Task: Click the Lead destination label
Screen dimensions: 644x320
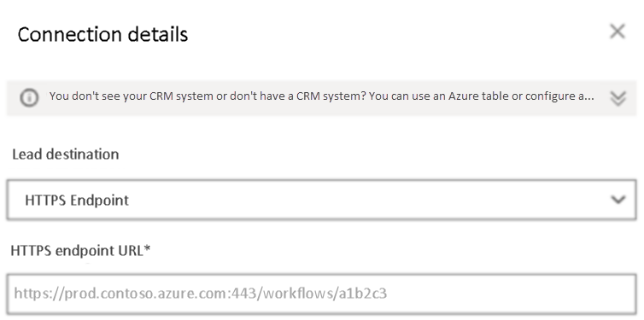Action: tap(66, 154)
